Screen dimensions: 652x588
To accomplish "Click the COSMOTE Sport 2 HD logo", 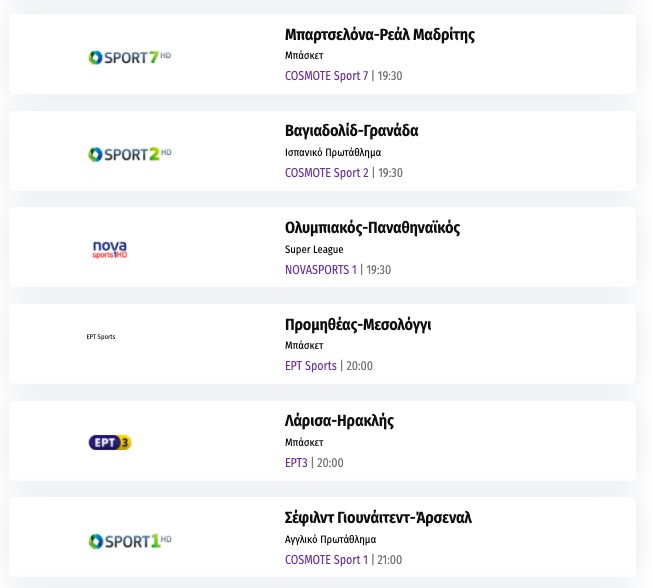I will click(x=130, y=154).
